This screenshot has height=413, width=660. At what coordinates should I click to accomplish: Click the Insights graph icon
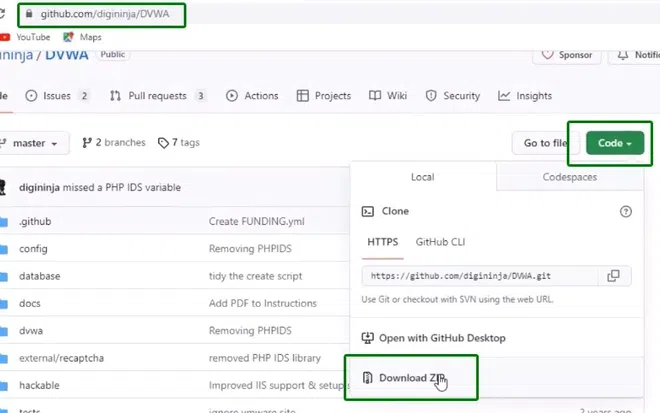pos(504,96)
